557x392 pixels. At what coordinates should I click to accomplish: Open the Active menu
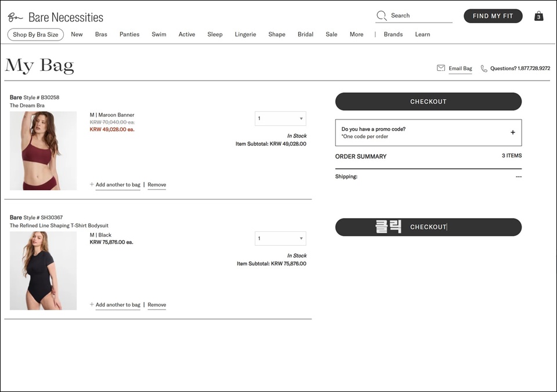(x=187, y=34)
